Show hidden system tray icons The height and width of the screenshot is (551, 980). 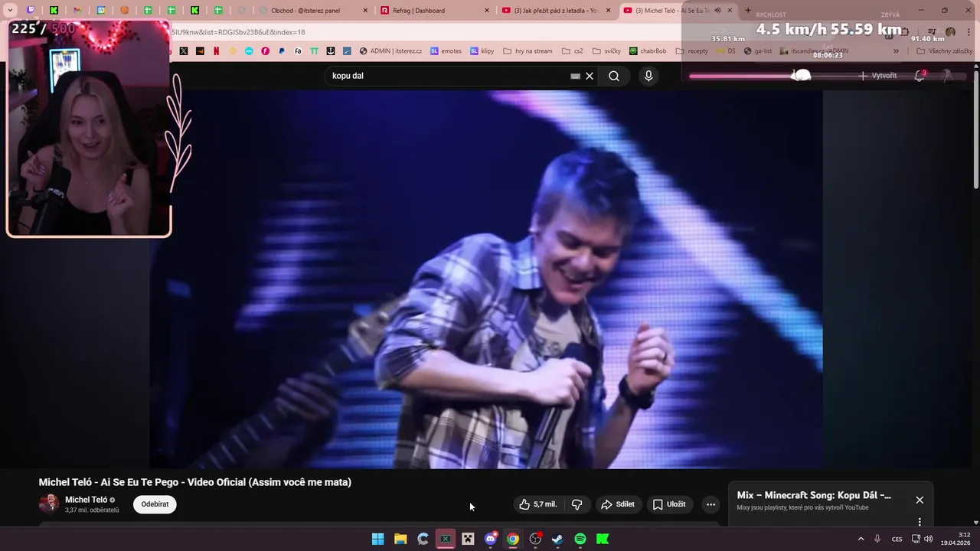click(x=861, y=539)
